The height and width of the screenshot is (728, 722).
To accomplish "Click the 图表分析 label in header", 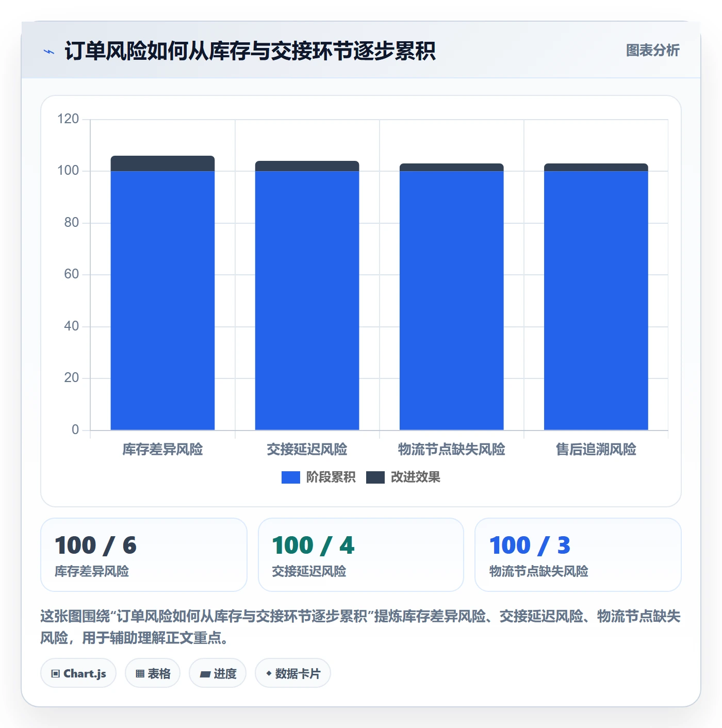I will coord(652,51).
